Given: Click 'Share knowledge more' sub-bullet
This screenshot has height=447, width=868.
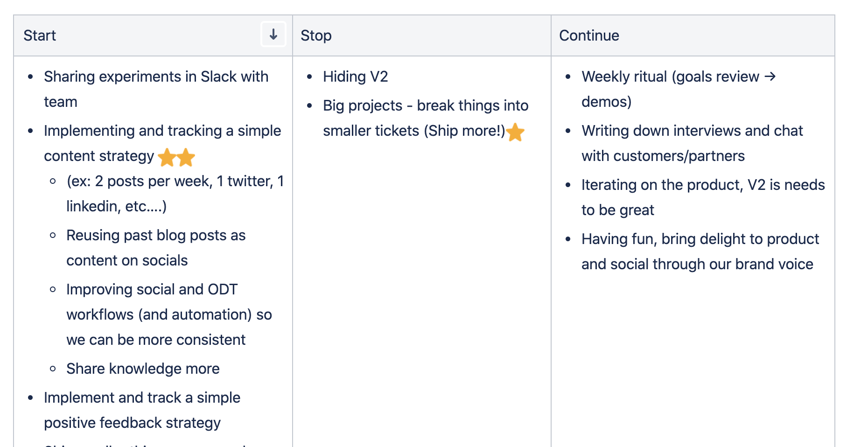Looking at the screenshot, I should (143, 369).
